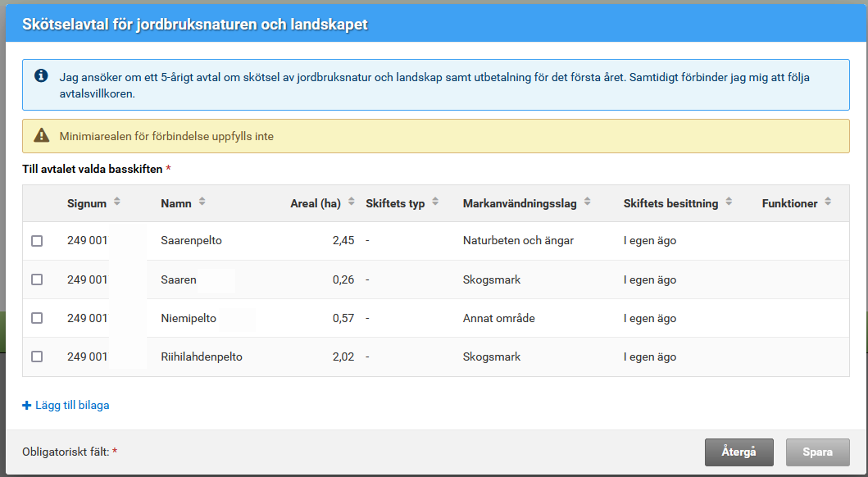This screenshot has width=868, height=477.
Task: Sort by Skiftets typ sort arrows
Action: (435, 202)
